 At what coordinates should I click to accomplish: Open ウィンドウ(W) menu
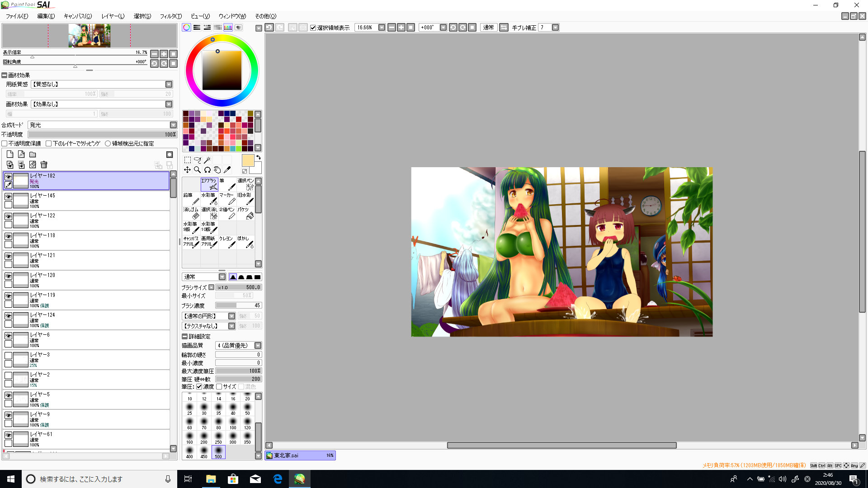tap(232, 16)
